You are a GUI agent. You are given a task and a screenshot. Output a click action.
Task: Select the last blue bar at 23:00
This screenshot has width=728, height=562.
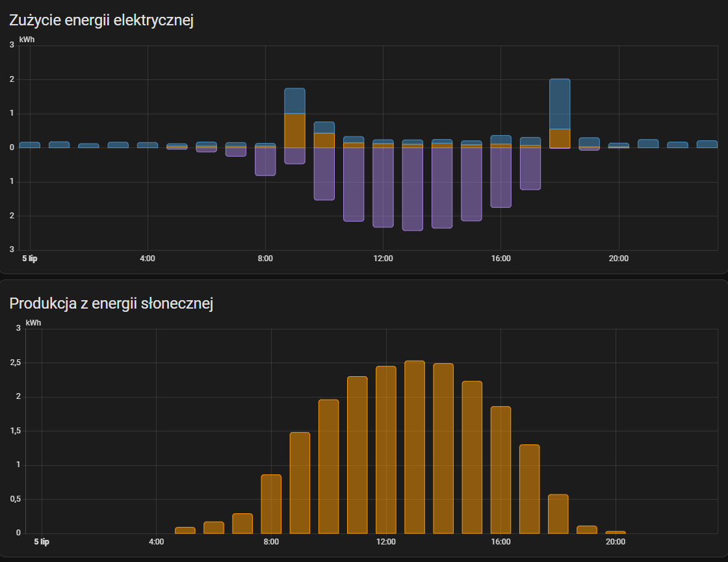[x=707, y=144]
